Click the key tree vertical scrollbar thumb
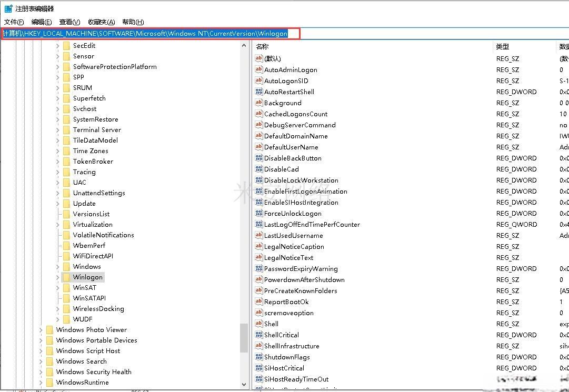 [x=244, y=338]
